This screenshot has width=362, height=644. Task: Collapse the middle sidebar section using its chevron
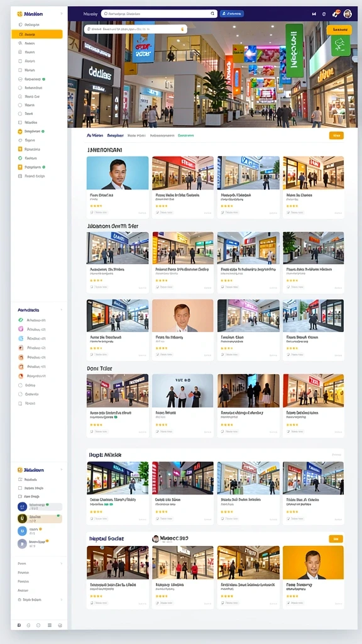(62, 309)
